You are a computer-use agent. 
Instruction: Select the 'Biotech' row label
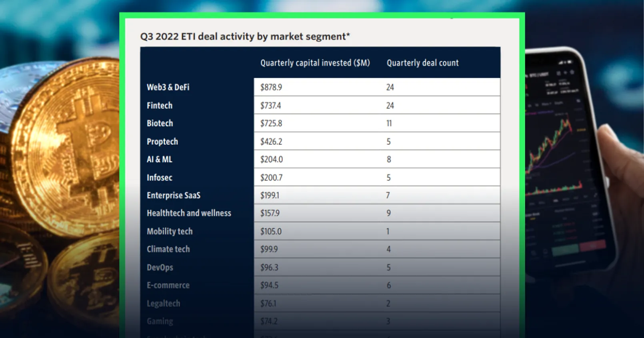pyautogui.click(x=160, y=123)
